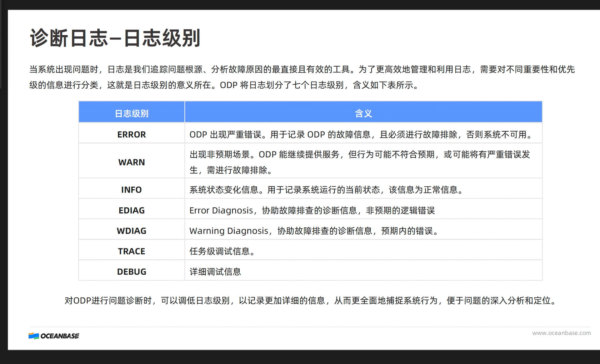Viewport: 600px width, 364px height.
Task: Click the ERROR level cell
Action: [x=132, y=134]
